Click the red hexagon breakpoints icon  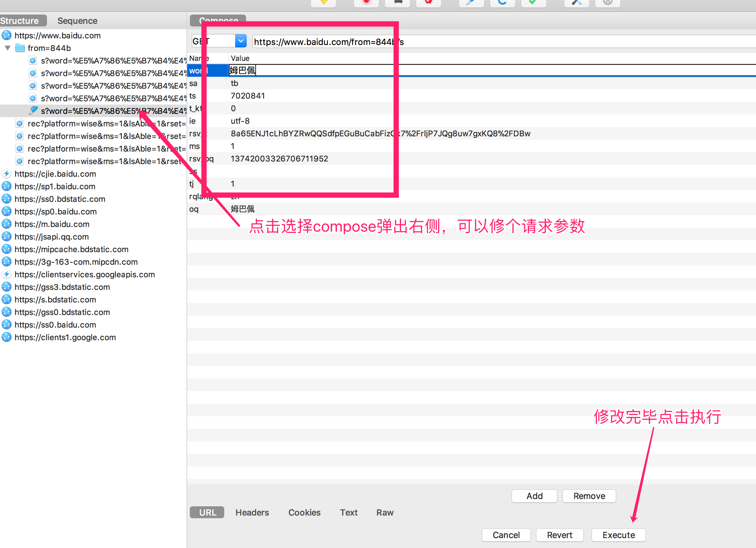[x=428, y=3]
